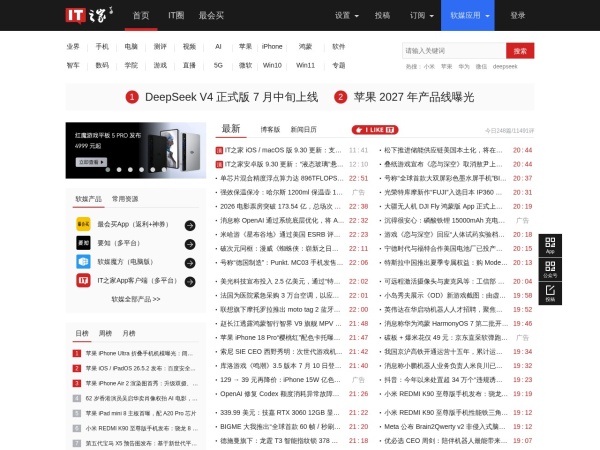
Task: Open DeepSeek V4 正式版 headline
Action: pyautogui.click(x=231, y=97)
